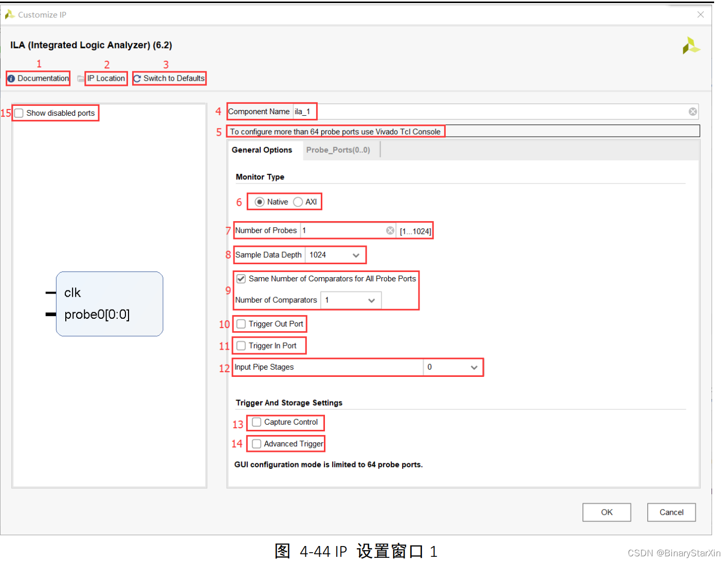The height and width of the screenshot is (563, 728).
Task: Enable the Trigger In Port checkbox
Action: point(241,346)
